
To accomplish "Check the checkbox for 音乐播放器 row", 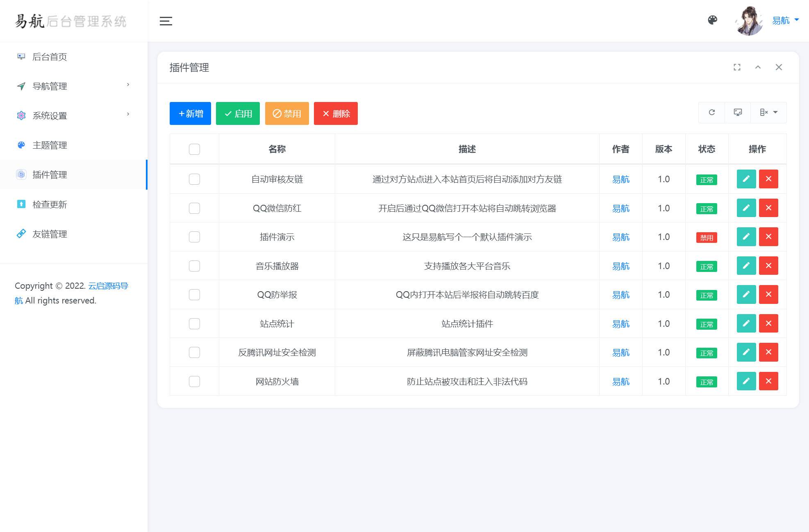I will click(x=194, y=266).
